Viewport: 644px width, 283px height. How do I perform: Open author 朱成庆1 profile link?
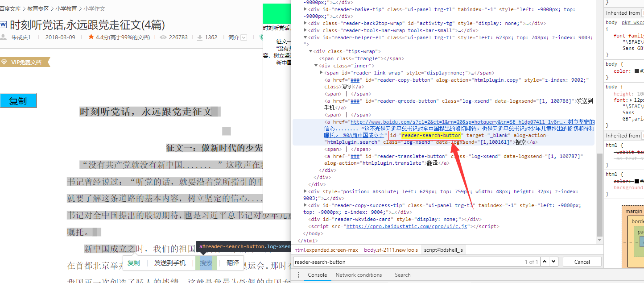pyautogui.click(x=22, y=37)
